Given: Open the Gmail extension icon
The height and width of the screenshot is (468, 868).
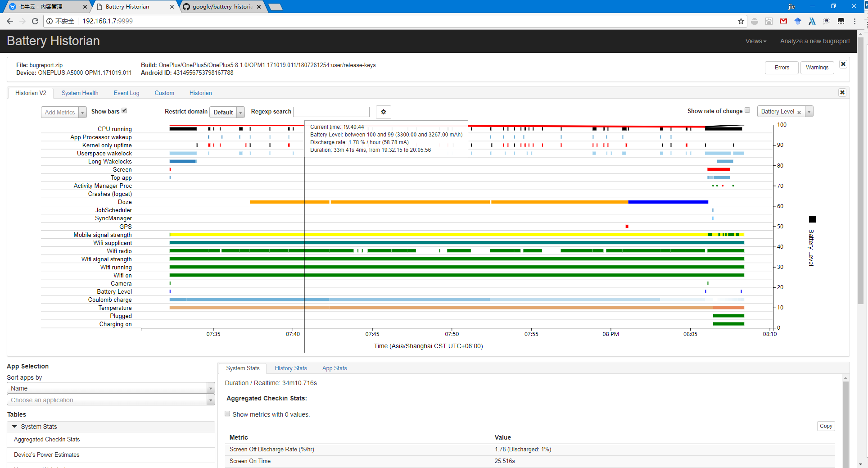Looking at the screenshot, I should point(783,21).
